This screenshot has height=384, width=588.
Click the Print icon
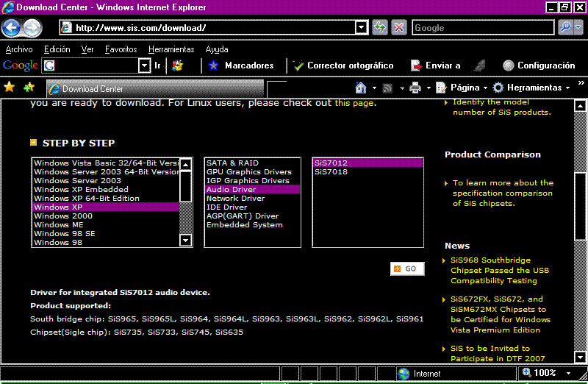(x=415, y=88)
